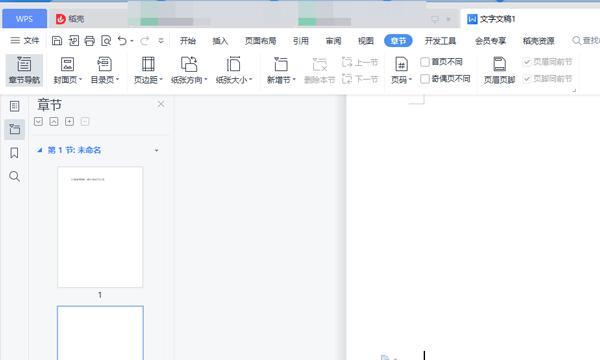Switch to the 视图 tab
This screenshot has height=360, width=600.
pyautogui.click(x=365, y=41)
